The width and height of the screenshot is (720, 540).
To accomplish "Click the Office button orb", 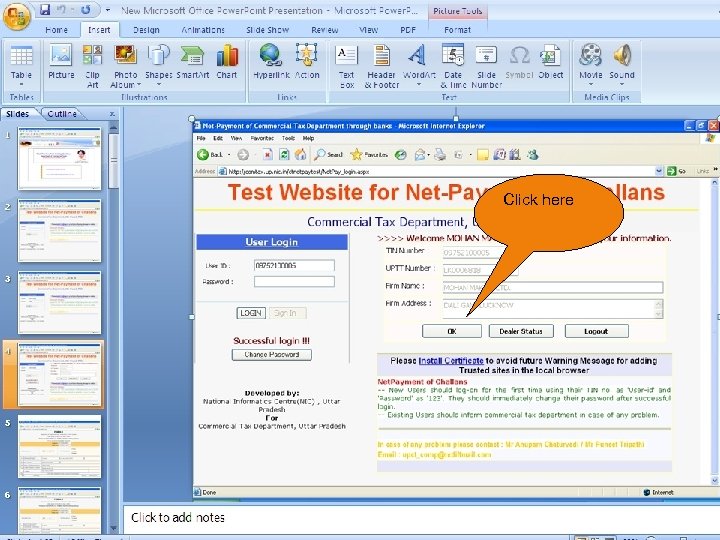I will tap(17, 16).
